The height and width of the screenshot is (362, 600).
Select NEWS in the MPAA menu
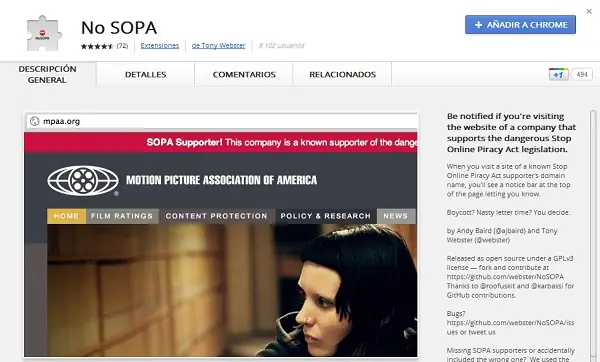(396, 216)
